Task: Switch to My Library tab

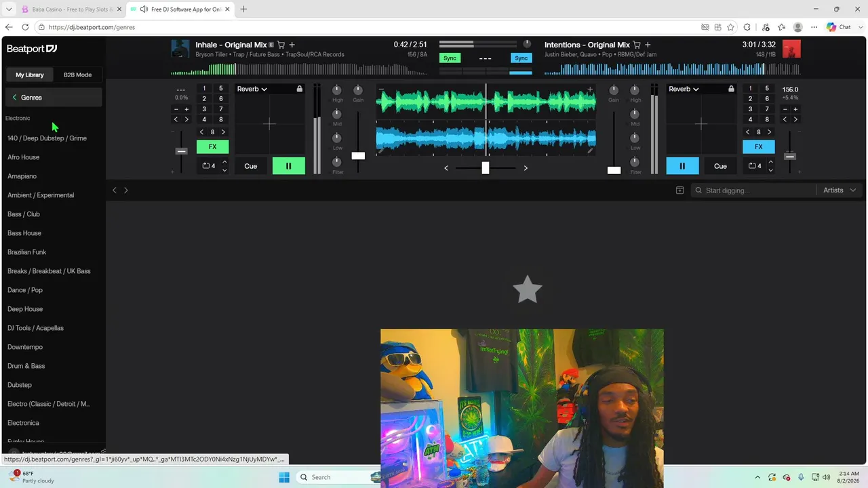Action: (x=30, y=75)
